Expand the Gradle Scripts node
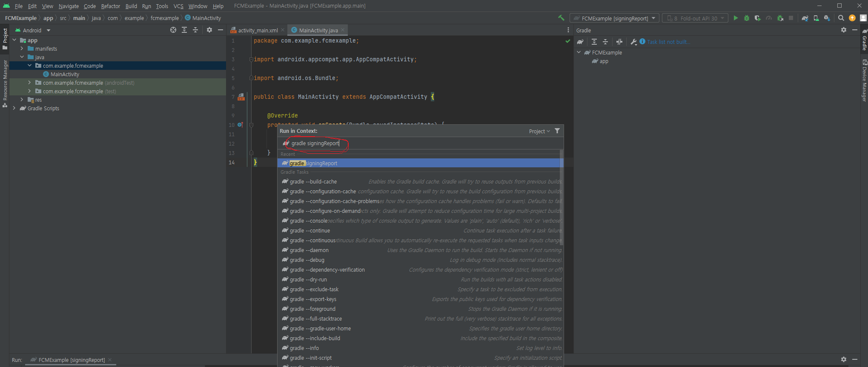This screenshot has height=367, width=868. [14, 108]
